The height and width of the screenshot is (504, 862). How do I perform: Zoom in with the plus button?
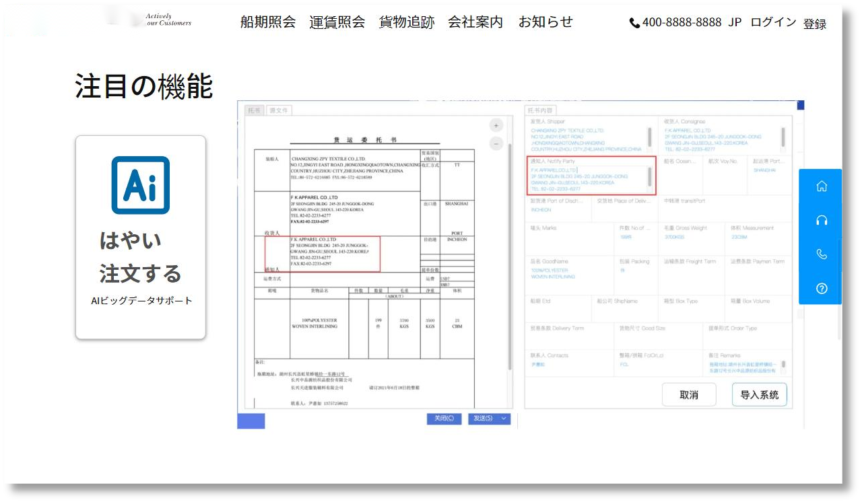point(496,125)
